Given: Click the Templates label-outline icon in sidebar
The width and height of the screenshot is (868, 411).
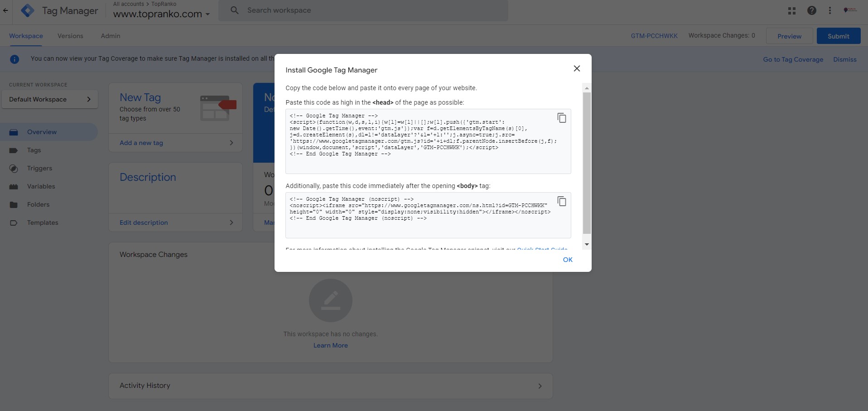Looking at the screenshot, I should [x=14, y=223].
